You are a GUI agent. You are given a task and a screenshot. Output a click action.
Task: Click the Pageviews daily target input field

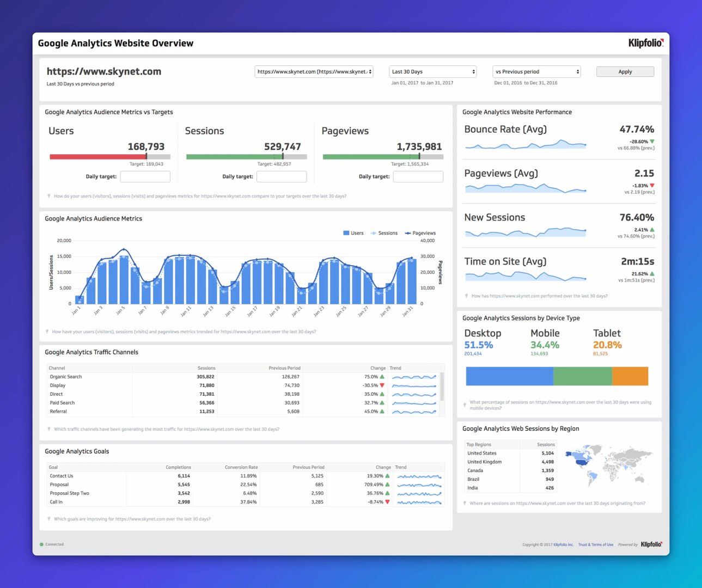(418, 176)
